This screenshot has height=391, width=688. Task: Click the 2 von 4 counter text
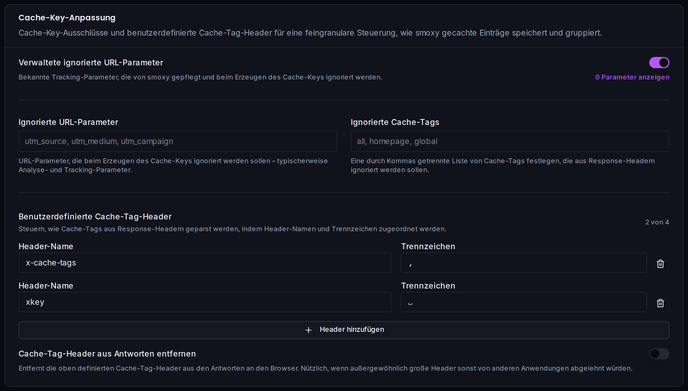[657, 222]
